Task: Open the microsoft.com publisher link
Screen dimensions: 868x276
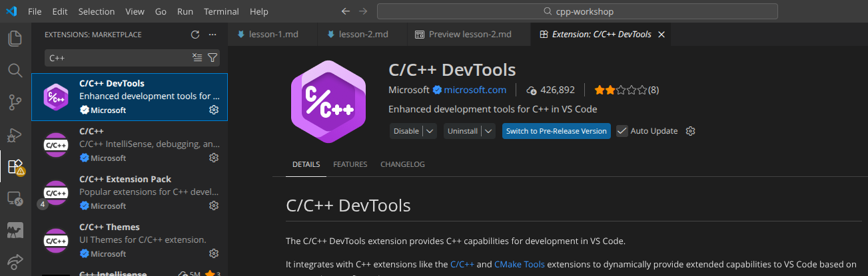Action: 475,90
